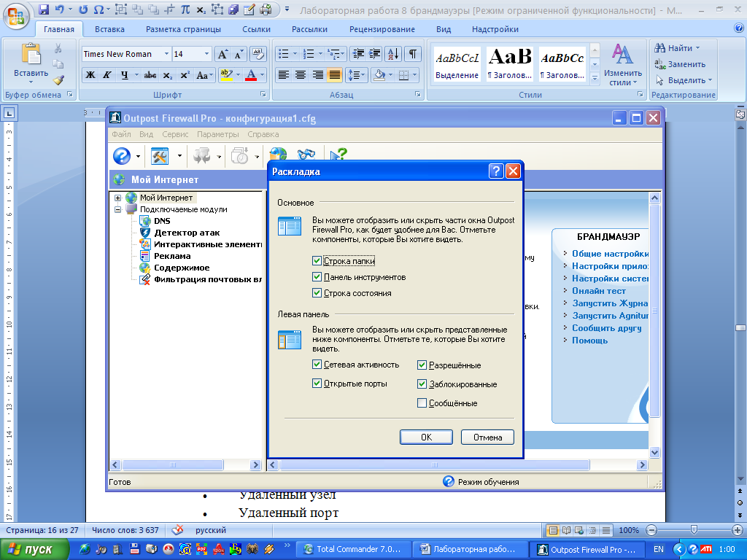Switch to Total Commander taskbar button
The height and width of the screenshot is (560, 747).
pos(354,549)
